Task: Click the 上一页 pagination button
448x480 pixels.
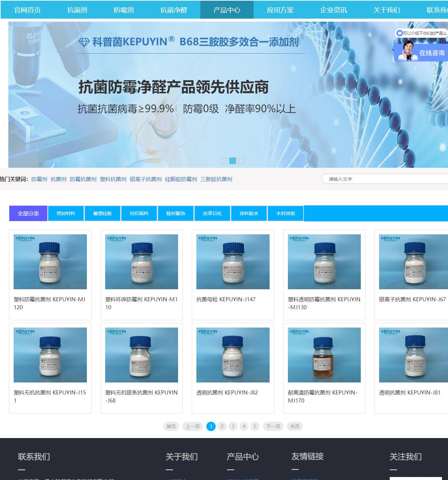Action: 193,426
